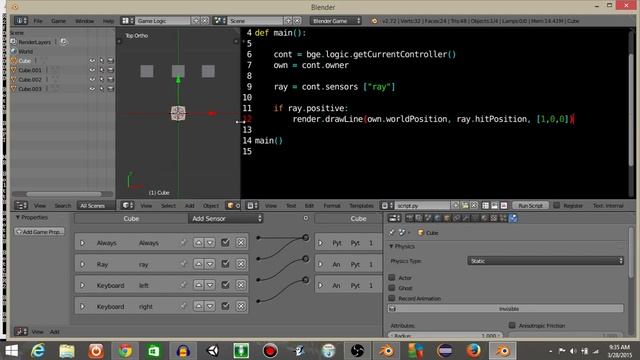
Task: Move the Keyboard left sensor down
Action: tap(210, 285)
